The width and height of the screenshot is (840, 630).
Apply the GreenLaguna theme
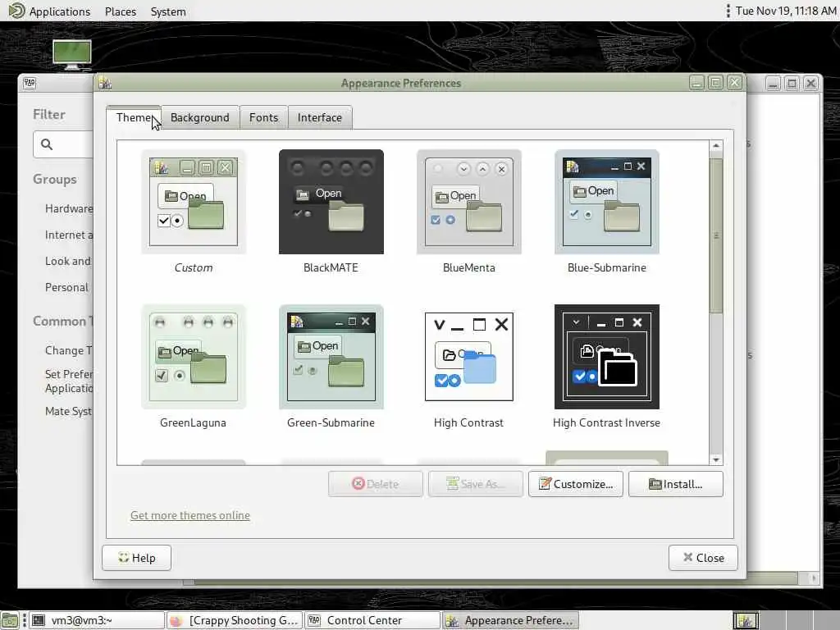pos(194,357)
